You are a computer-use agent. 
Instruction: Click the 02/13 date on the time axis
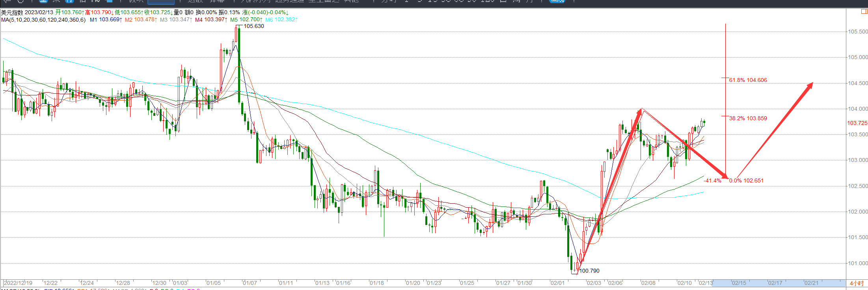tap(706, 283)
